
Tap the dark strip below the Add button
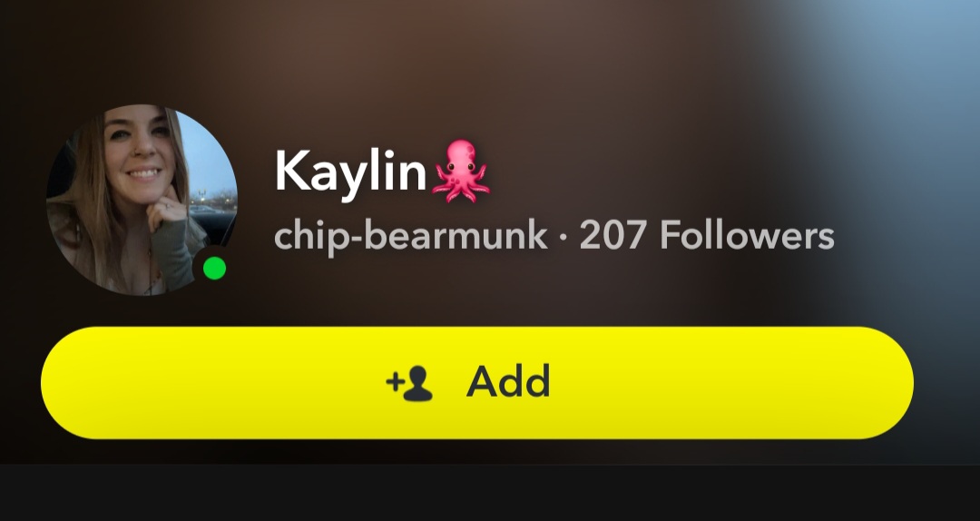pyautogui.click(x=490, y=493)
